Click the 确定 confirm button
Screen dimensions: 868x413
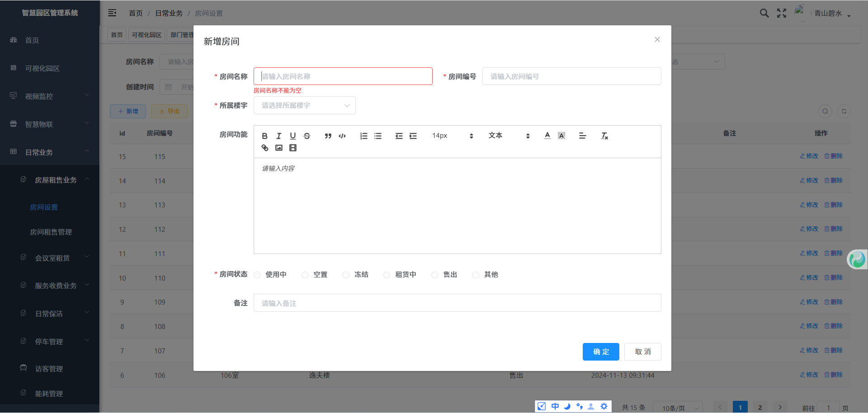coord(601,352)
